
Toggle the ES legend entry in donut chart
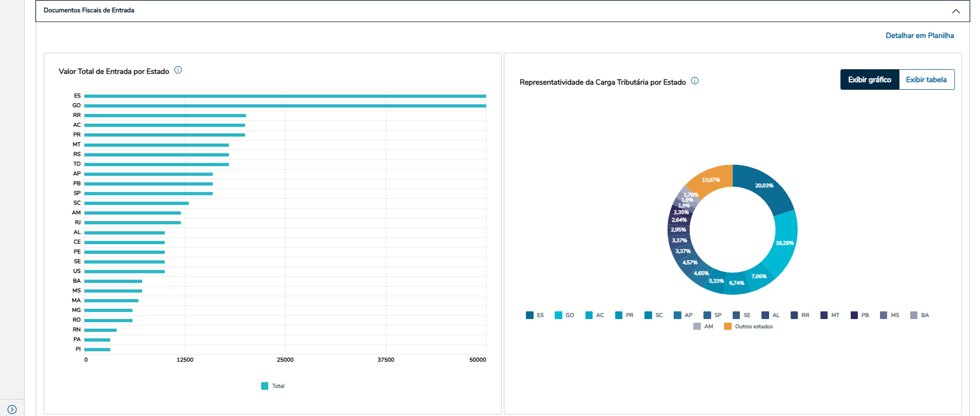click(x=535, y=315)
